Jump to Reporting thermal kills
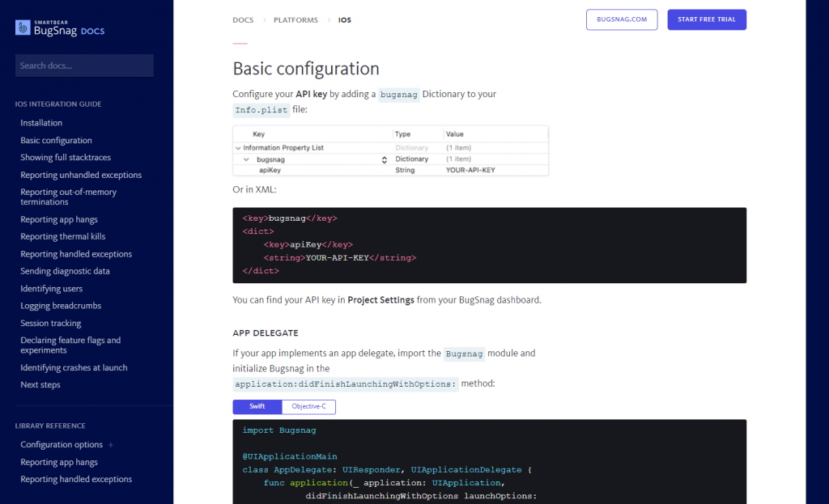The width and height of the screenshot is (829, 504). [63, 236]
